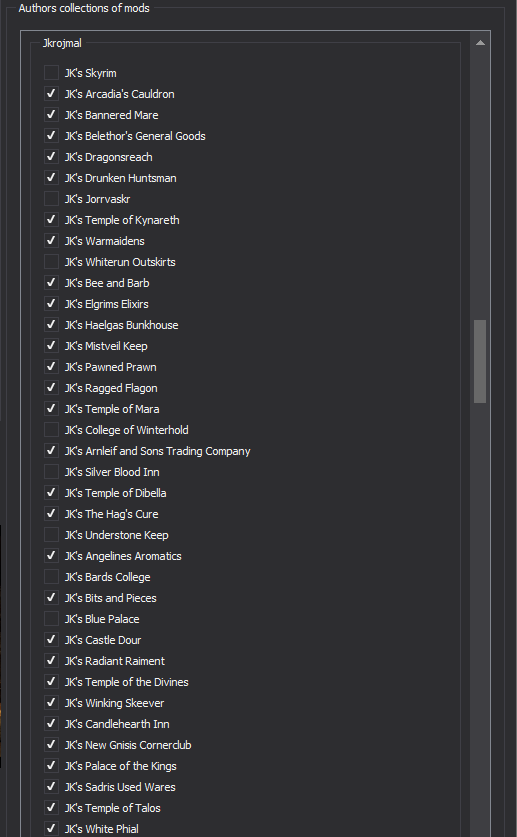517x837 pixels.
Task: Check JK's Understone Keep box
Action: tap(51, 535)
